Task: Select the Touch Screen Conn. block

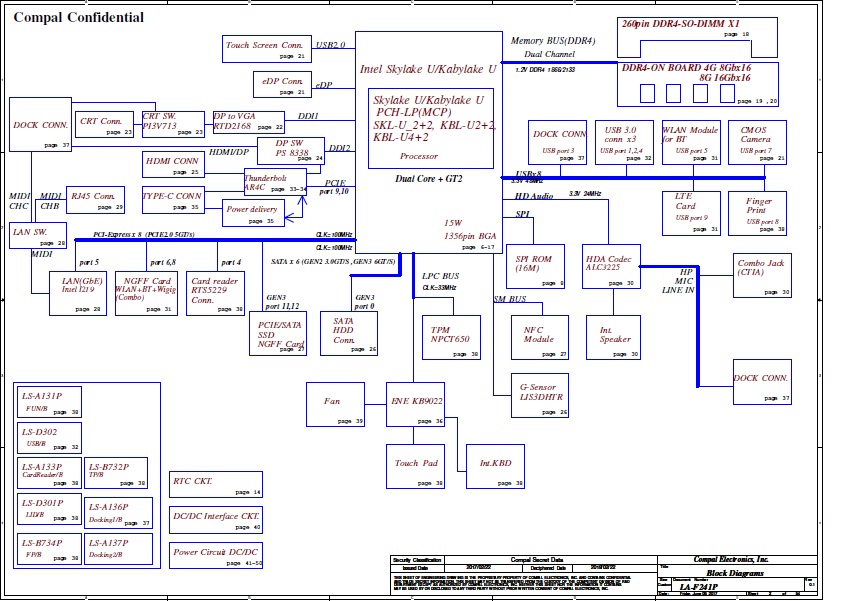Action: 266,49
